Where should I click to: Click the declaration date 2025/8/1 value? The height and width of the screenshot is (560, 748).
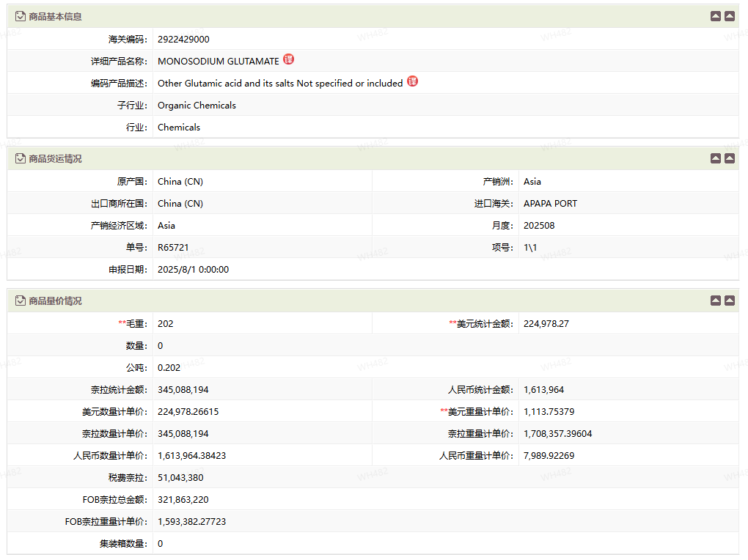(193, 270)
